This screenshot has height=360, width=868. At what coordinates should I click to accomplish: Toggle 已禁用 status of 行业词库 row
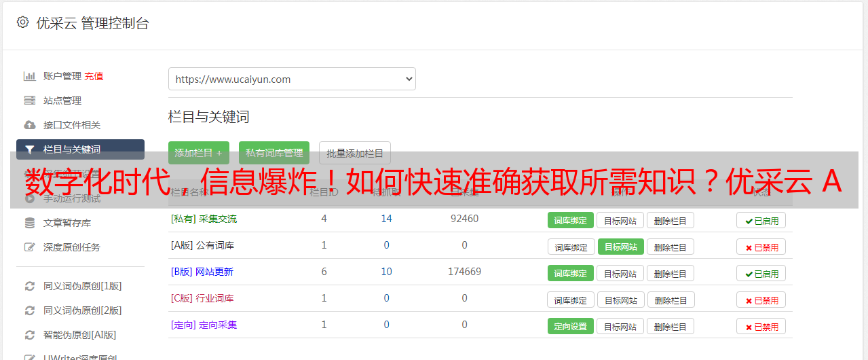(x=761, y=300)
